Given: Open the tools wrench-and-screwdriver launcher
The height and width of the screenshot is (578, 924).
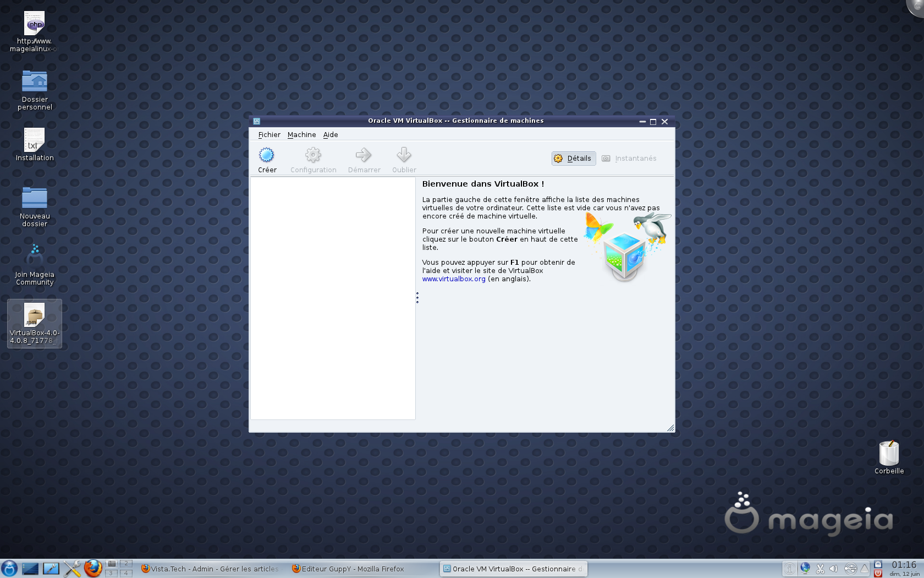Looking at the screenshot, I should pyautogui.click(x=72, y=569).
